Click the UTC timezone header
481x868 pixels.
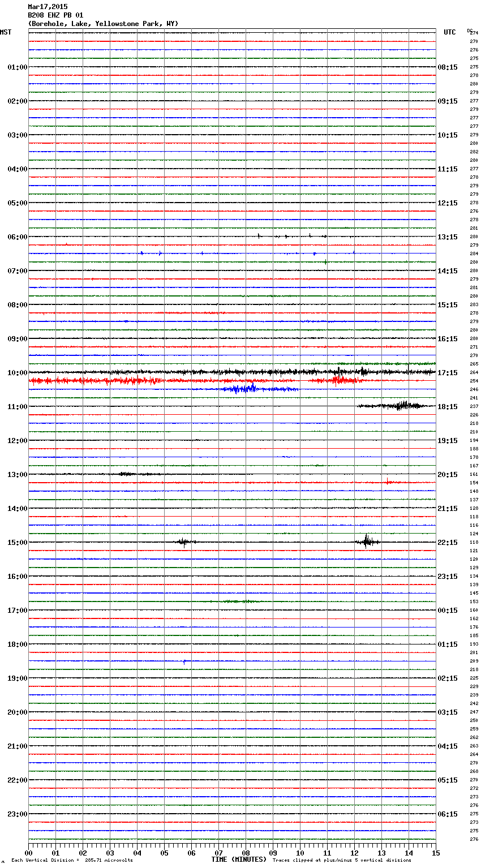click(x=450, y=32)
